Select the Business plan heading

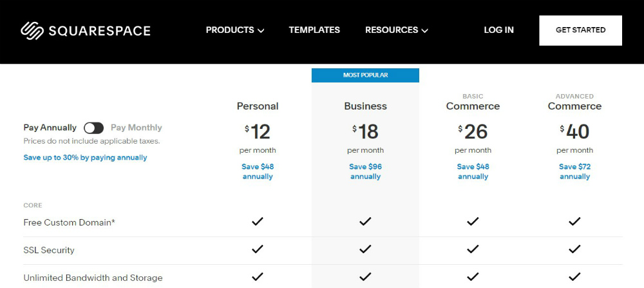[365, 106]
